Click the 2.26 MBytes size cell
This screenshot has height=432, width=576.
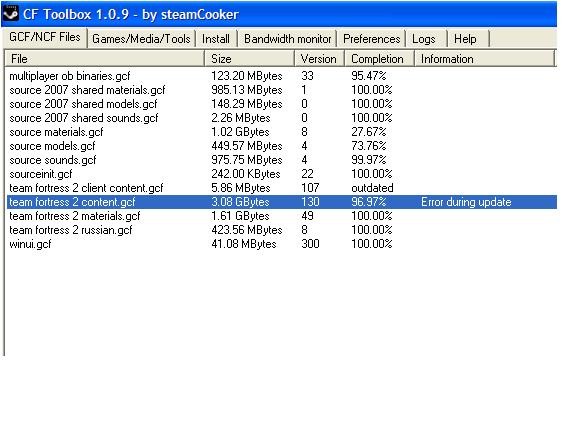[x=241, y=118]
